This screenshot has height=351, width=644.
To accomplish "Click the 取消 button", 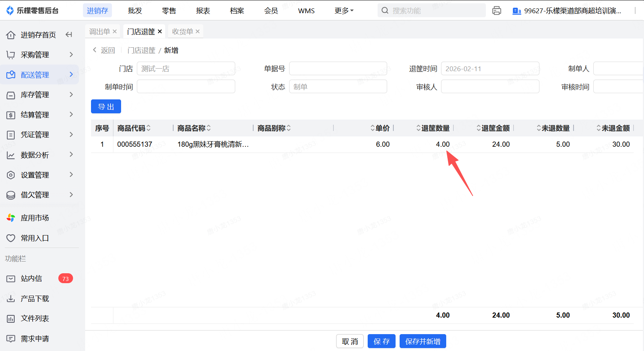I will coord(350,341).
